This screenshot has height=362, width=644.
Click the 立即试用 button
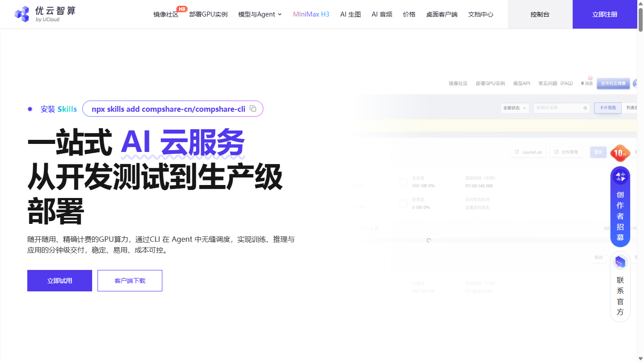point(59,281)
